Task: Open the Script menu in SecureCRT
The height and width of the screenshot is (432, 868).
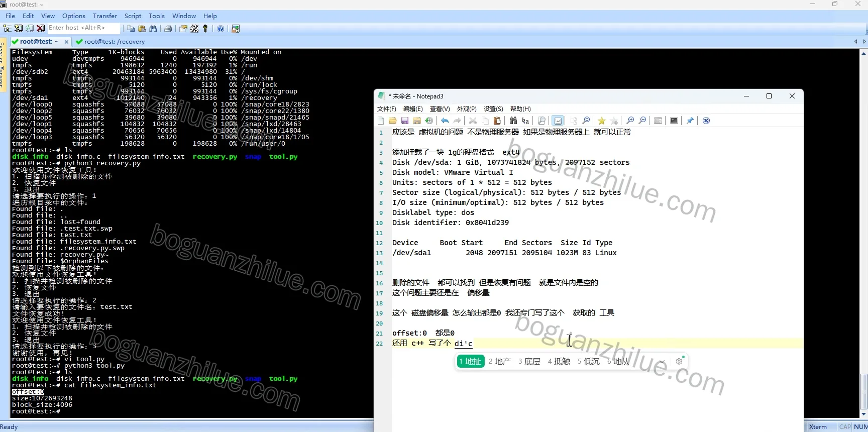Action: pyautogui.click(x=133, y=16)
